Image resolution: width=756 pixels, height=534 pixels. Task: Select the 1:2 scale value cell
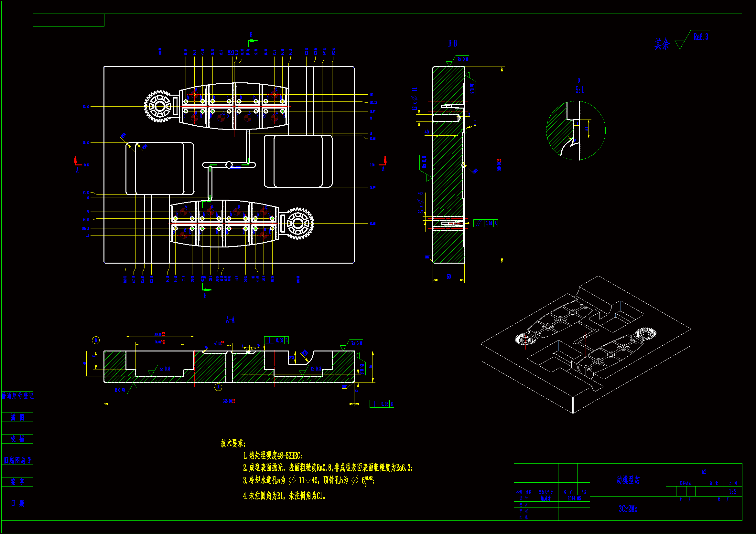pos(732,492)
